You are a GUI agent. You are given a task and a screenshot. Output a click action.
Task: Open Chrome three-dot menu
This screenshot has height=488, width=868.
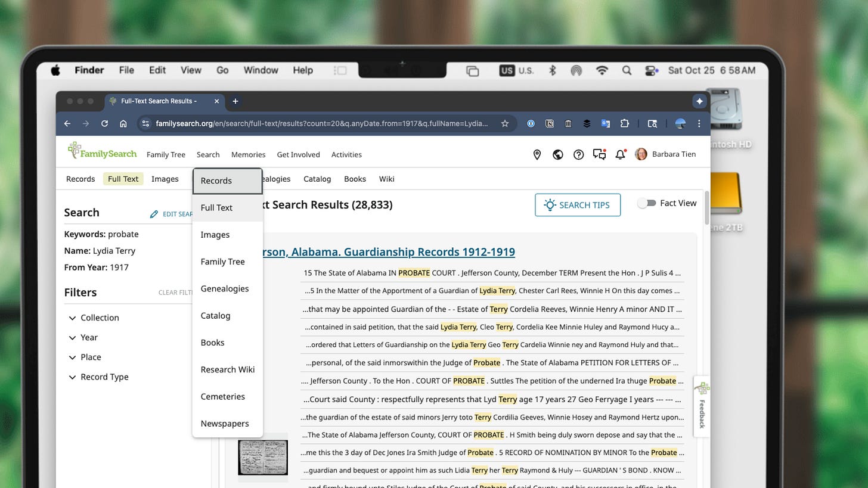tap(699, 123)
